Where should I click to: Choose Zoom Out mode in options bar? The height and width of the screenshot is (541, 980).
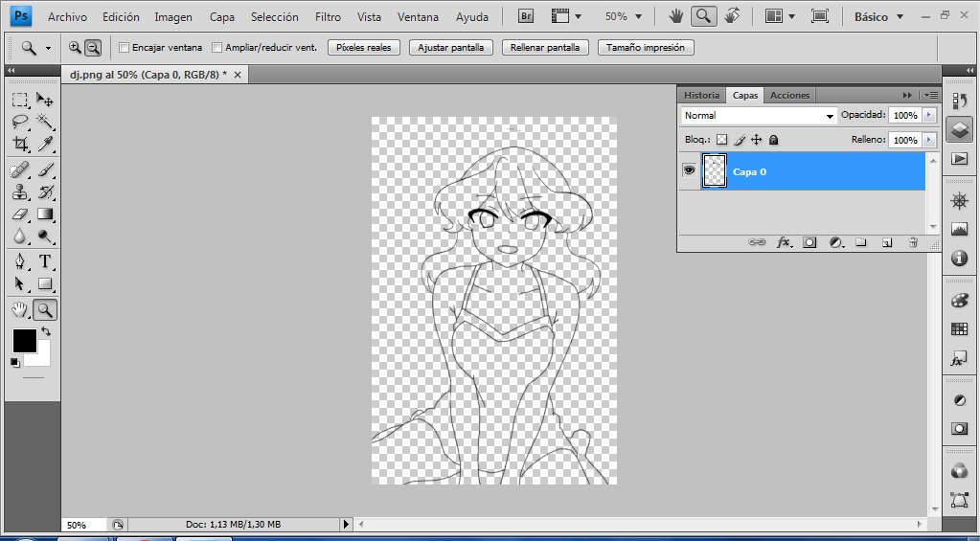(x=93, y=47)
